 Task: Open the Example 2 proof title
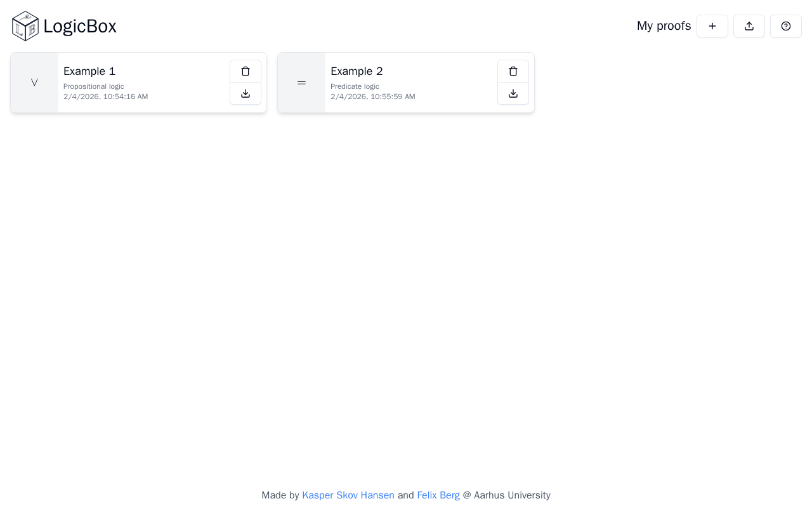click(357, 71)
